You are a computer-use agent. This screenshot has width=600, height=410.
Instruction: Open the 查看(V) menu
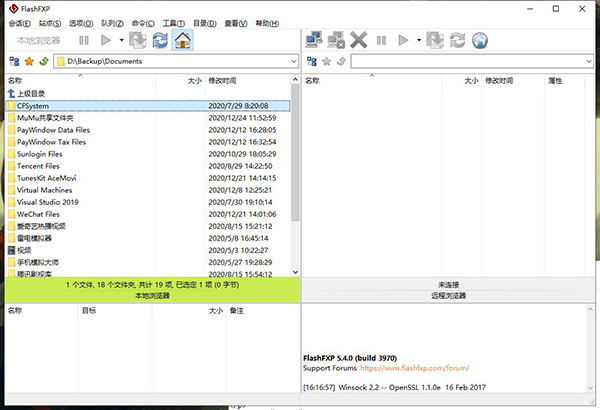click(236, 23)
